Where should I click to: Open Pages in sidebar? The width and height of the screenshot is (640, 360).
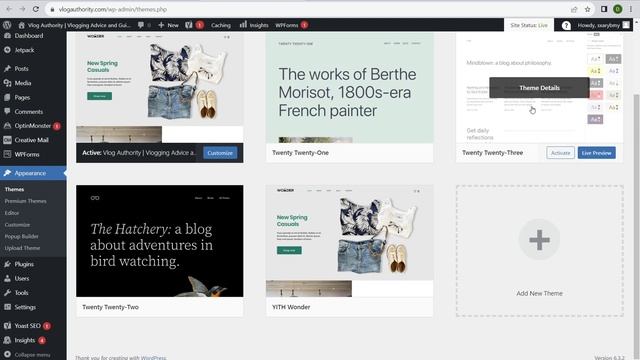coord(22,98)
